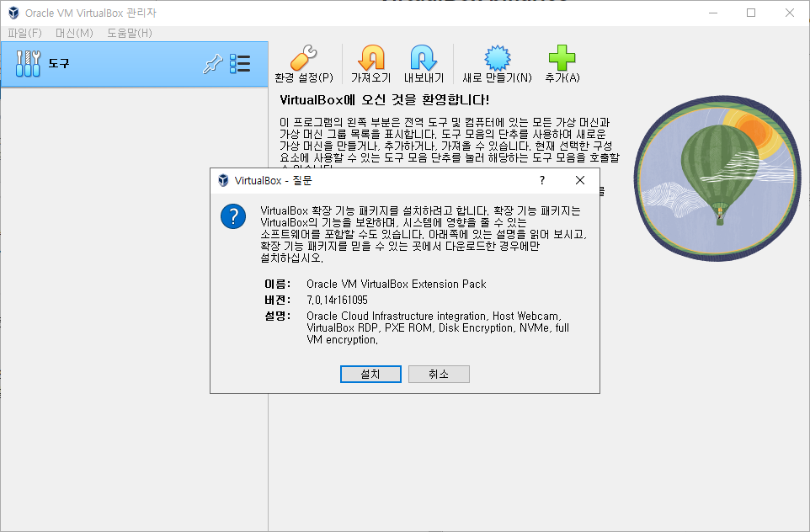Viewport: 810px width, 532px height.
Task: Open the 환경 설정(P) preferences wrench icon
Action: [304, 57]
